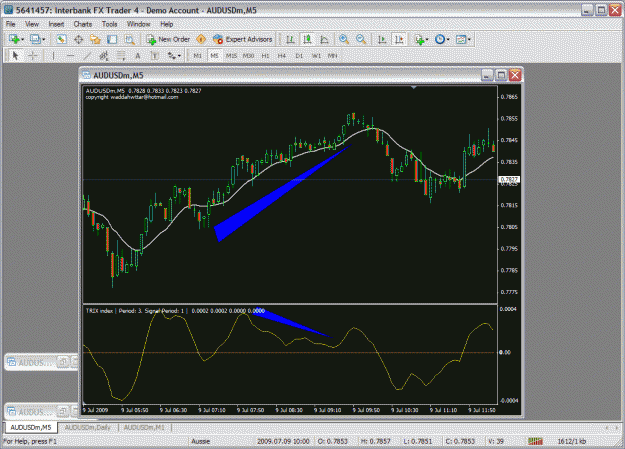Switch to the AUDUSDm,Daily bottom tab

pos(88,427)
